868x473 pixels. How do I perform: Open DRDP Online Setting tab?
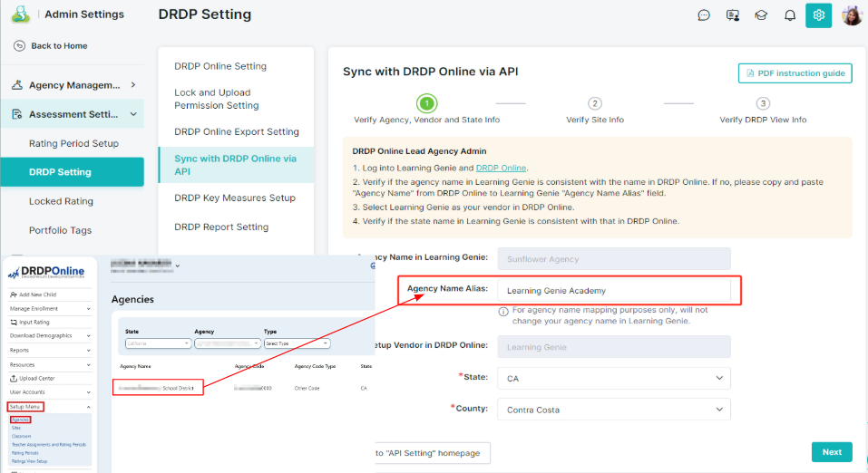coord(220,66)
